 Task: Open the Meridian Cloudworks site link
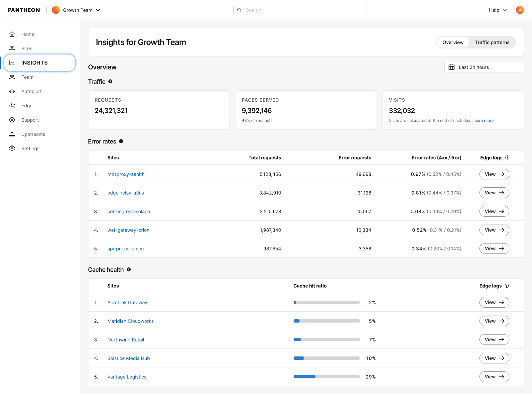[x=130, y=321]
